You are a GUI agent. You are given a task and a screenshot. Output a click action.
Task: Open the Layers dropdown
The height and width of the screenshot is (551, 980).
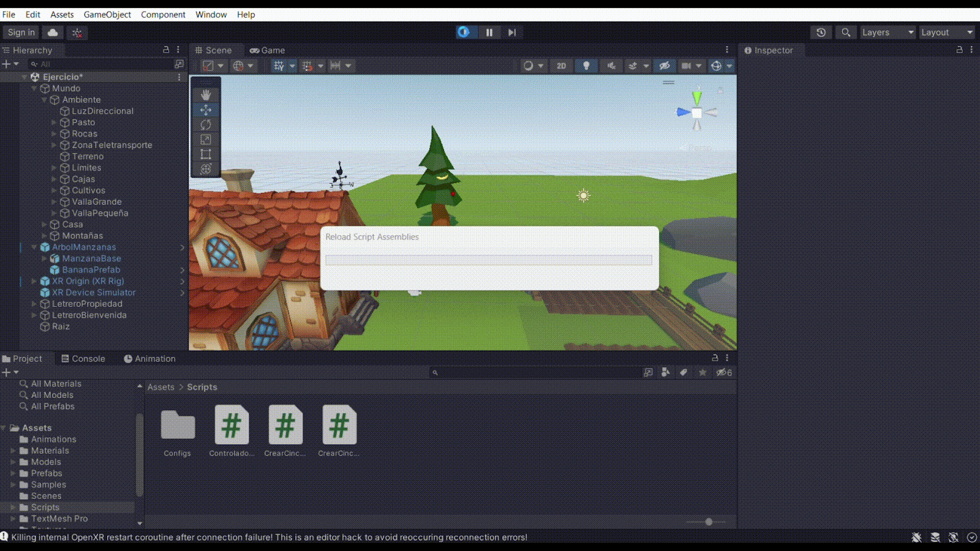887,32
